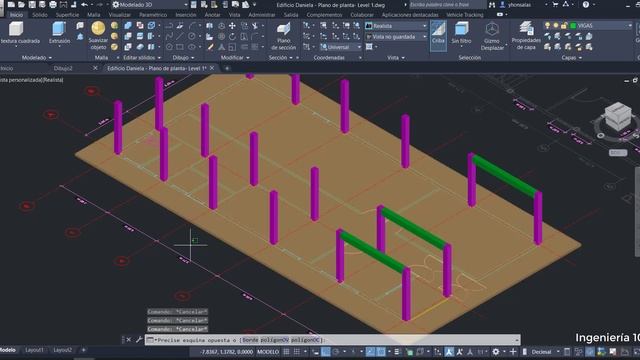Switch to the Anotar ribbon tab
This screenshot has height=360, width=640.
[212, 15]
